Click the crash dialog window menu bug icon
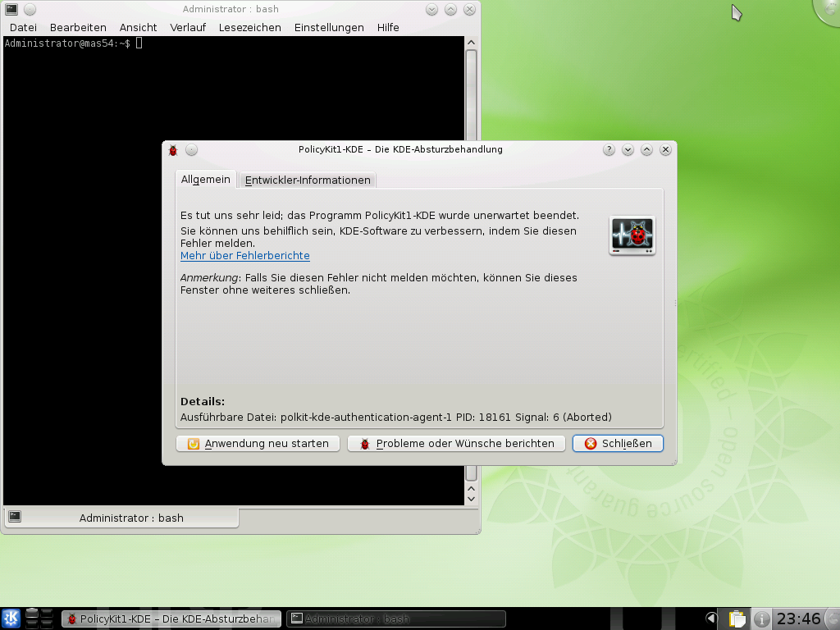840x630 pixels. [173, 150]
